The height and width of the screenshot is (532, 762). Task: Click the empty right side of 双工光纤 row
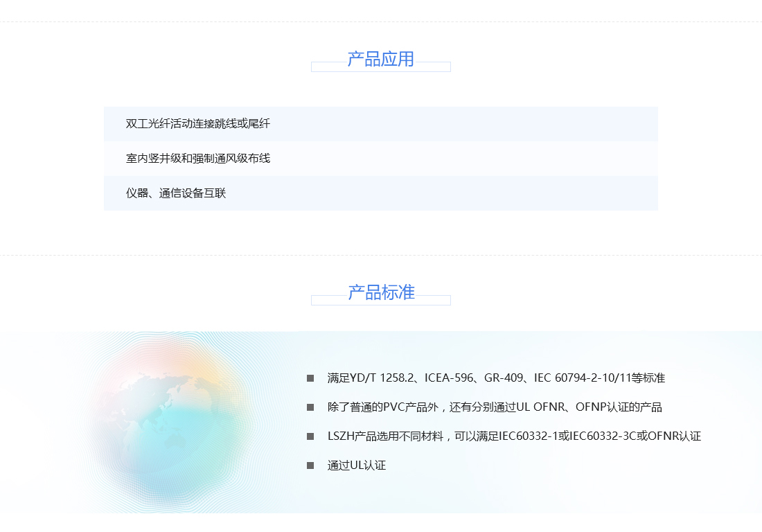[461, 124]
